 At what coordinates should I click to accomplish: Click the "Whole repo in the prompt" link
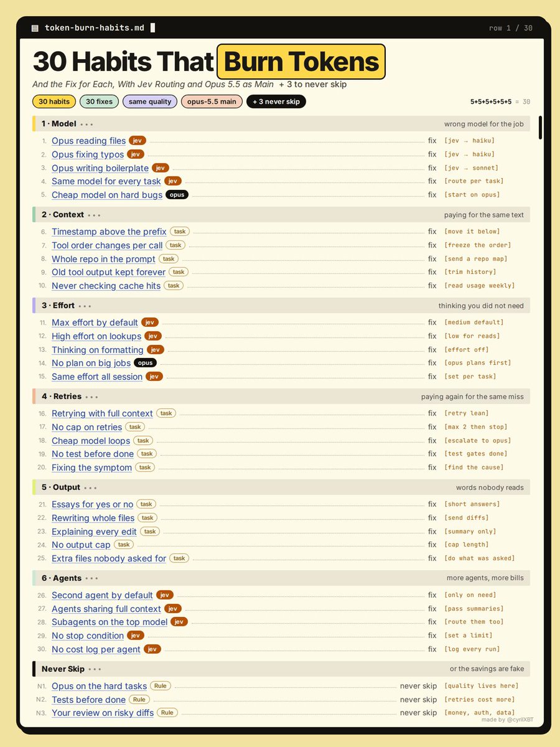coord(104,259)
